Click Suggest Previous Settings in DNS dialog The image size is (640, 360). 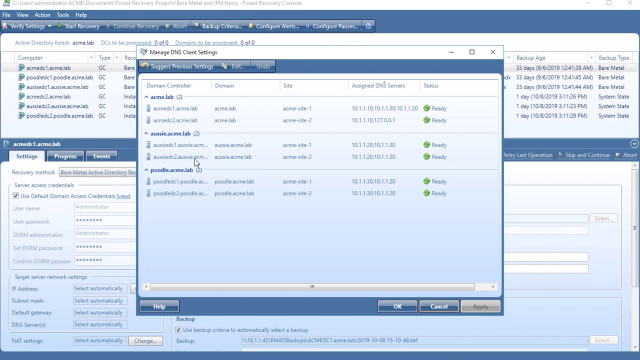[x=178, y=66]
